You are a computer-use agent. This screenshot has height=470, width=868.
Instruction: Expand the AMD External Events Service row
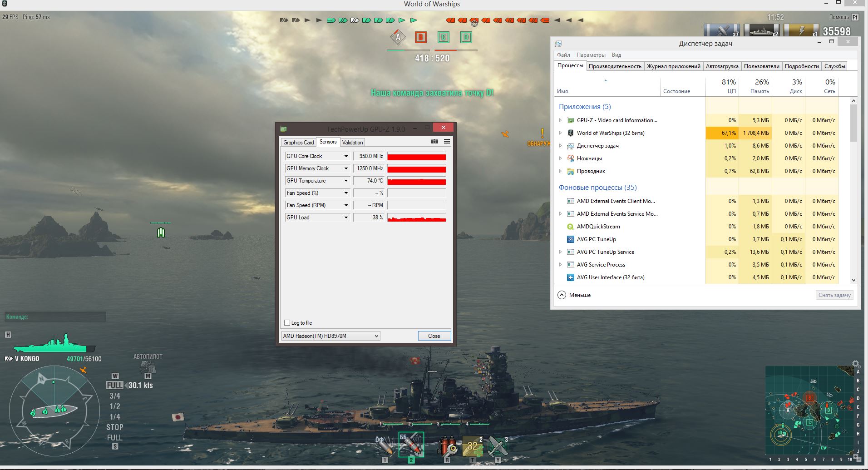point(560,214)
